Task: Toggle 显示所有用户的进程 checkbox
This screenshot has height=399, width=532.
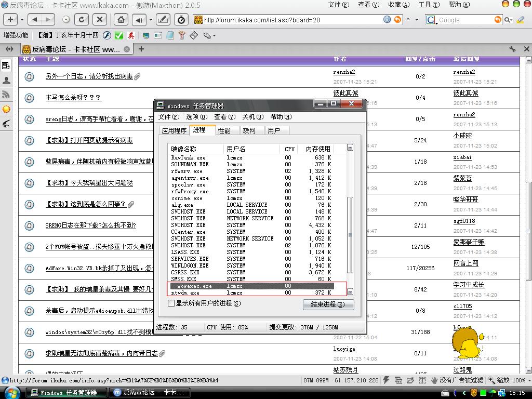Action: coord(171,303)
